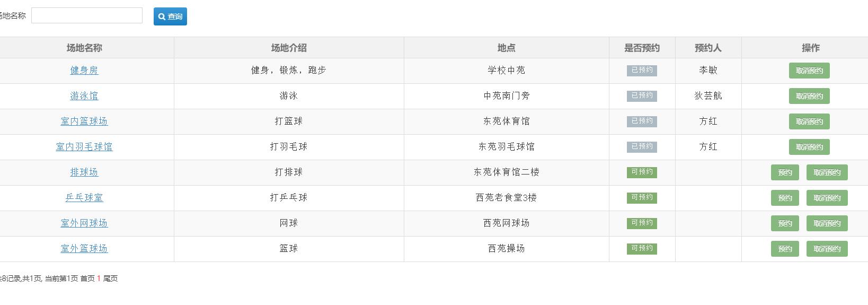This screenshot has width=868, height=305.
Task: Go to 尾页 in pagination
Action: [x=110, y=278]
